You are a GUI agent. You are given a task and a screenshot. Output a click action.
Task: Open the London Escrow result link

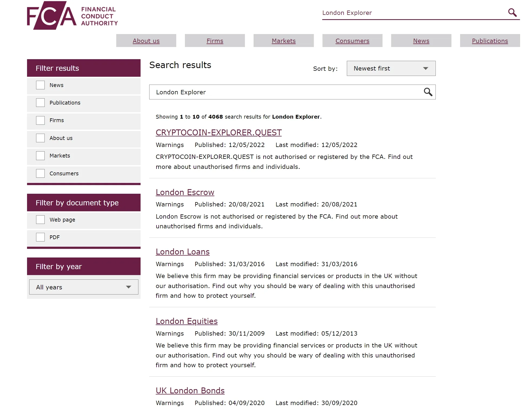pos(185,192)
